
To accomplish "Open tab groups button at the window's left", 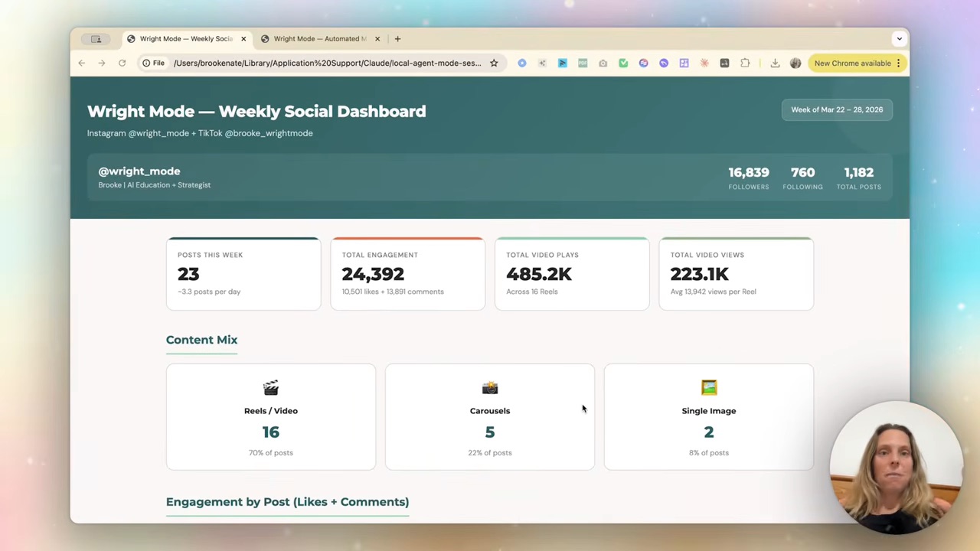I will 96,38.
